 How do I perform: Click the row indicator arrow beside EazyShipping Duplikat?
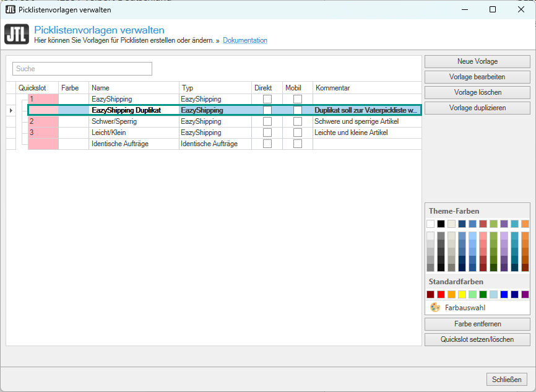11,110
